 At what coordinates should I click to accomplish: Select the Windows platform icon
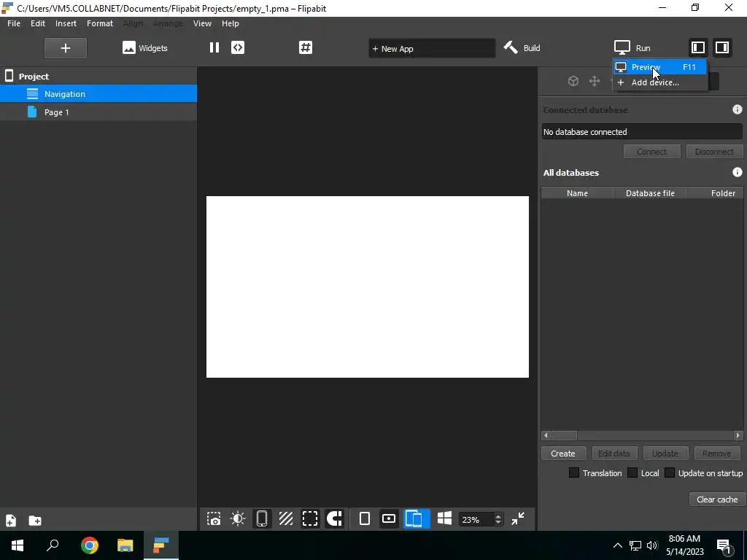click(444, 518)
